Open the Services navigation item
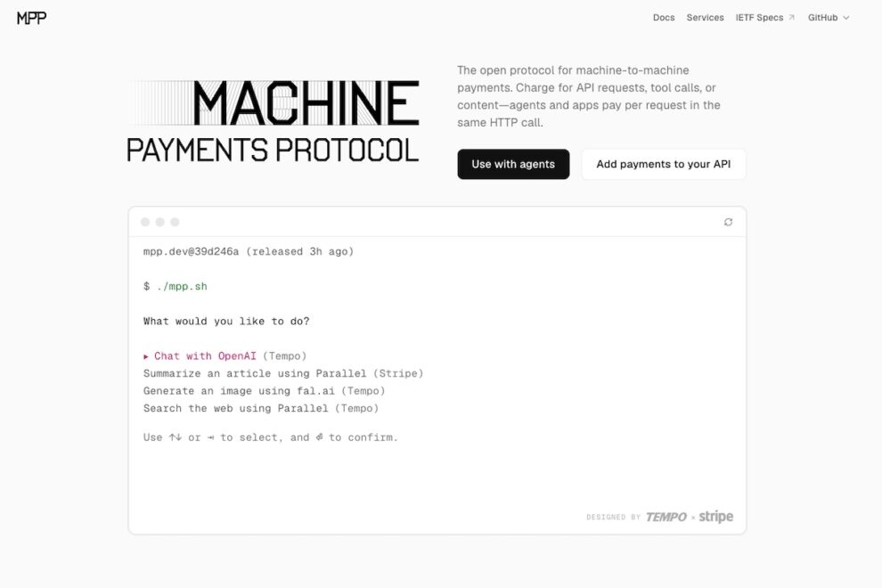 point(705,17)
